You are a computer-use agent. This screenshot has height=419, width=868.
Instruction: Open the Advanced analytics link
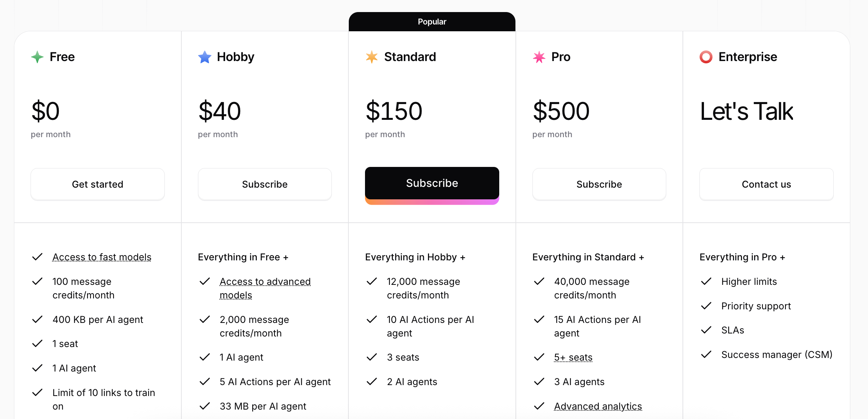[598, 406]
